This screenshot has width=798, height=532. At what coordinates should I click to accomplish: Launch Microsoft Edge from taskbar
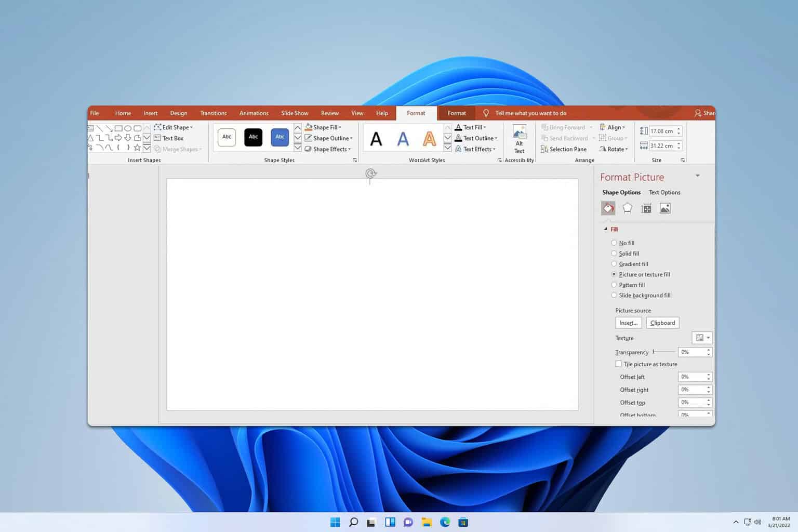[x=445, y=522]
